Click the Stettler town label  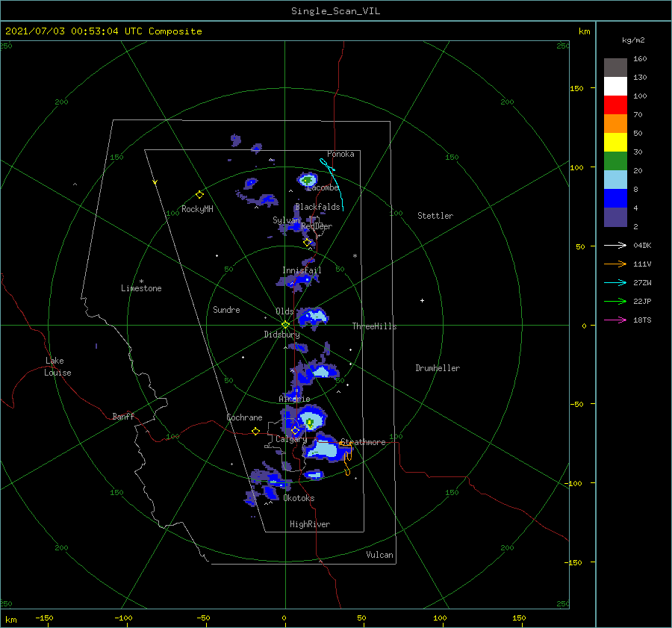click(435, 216)
